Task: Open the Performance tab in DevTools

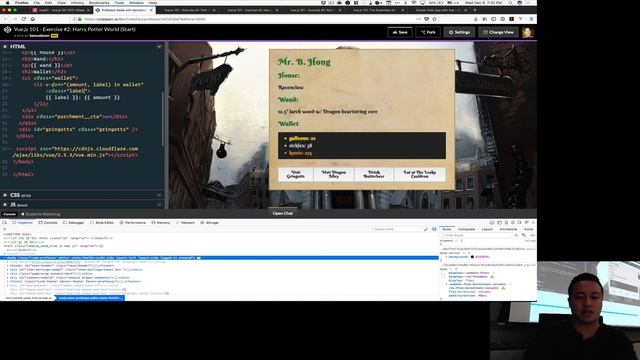Action: [x=133, y=223]
